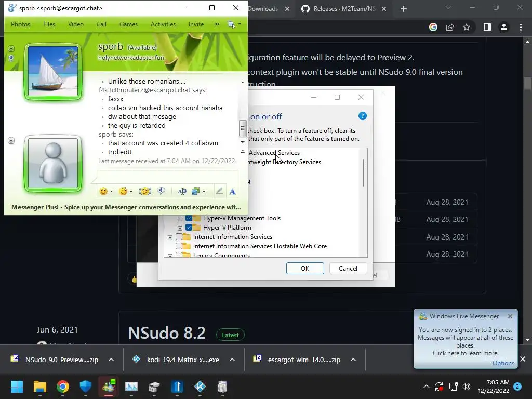
Task: Check Internet Information Services
Action: tap(179, 237)
